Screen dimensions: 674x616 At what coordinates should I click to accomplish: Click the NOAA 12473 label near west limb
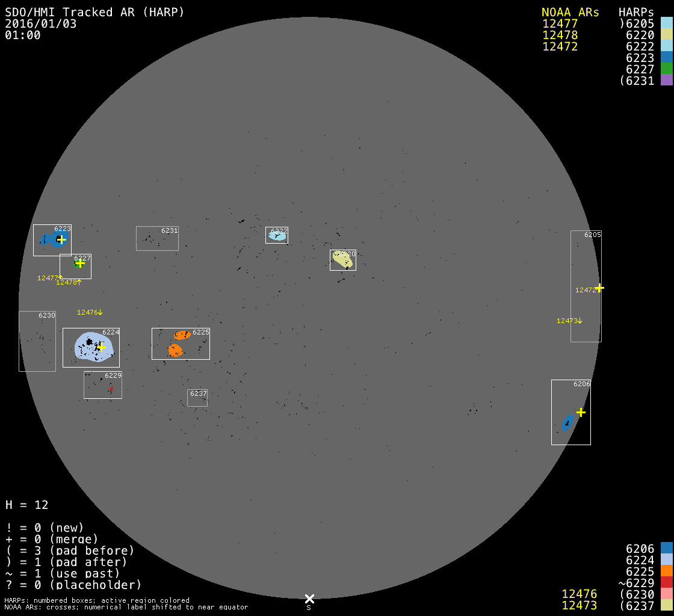(569, 321)
